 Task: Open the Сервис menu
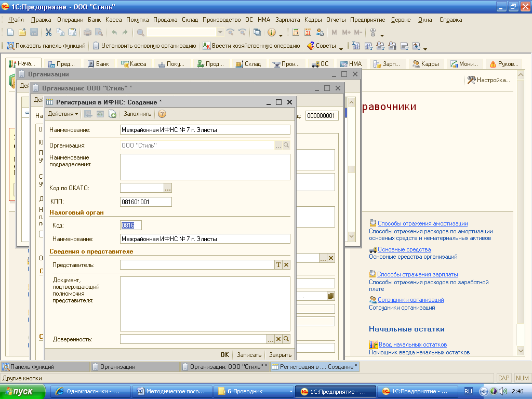(x=401, y=20)
